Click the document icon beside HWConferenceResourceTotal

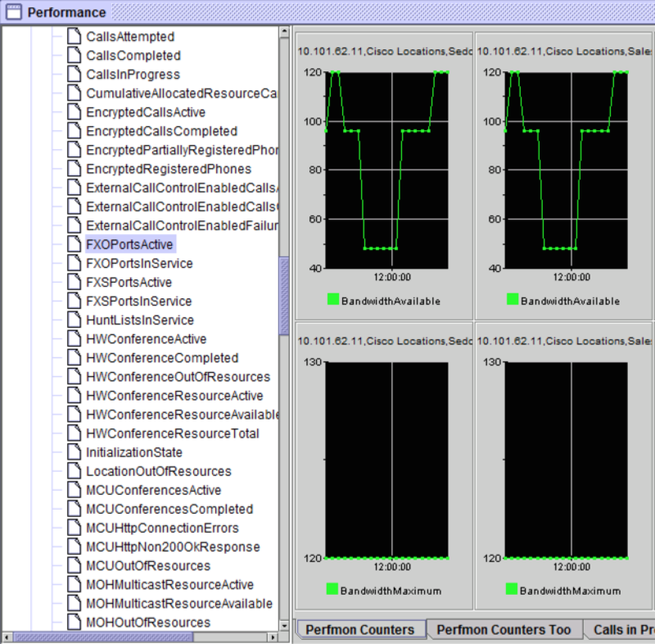click(75, 433)
